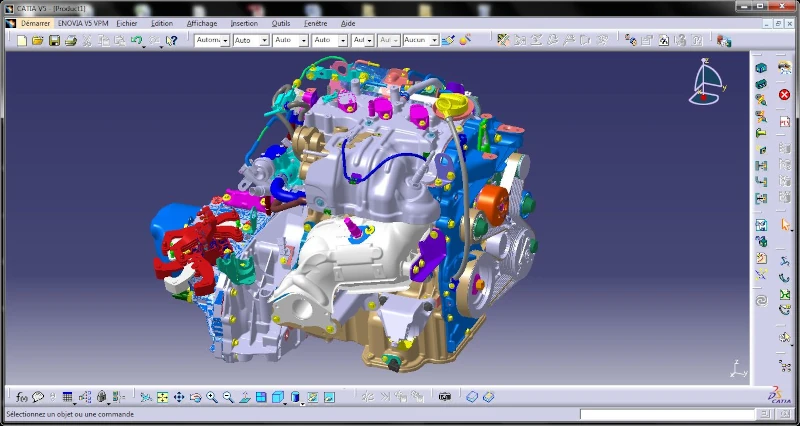Click the Open file folder icon
This screenshot has height=426, width=800.
tap(37, 41)
